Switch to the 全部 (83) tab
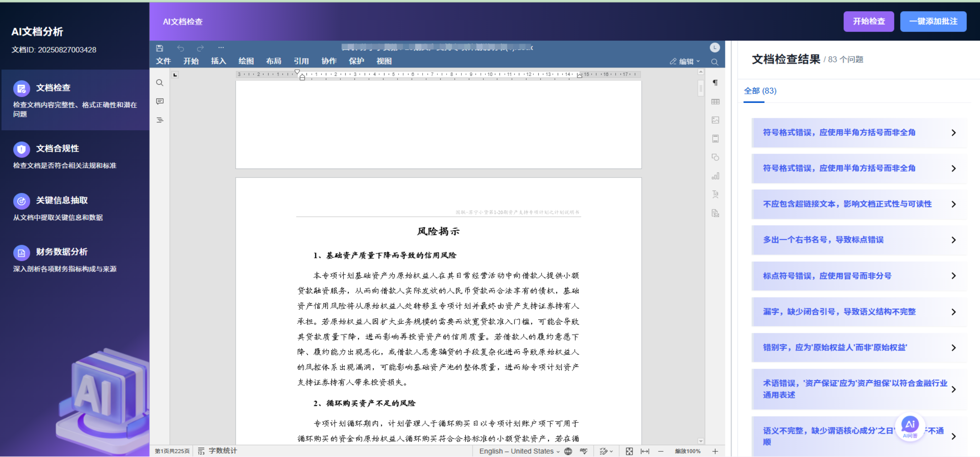This screenshot has width=980, height=457. (760, 91)
